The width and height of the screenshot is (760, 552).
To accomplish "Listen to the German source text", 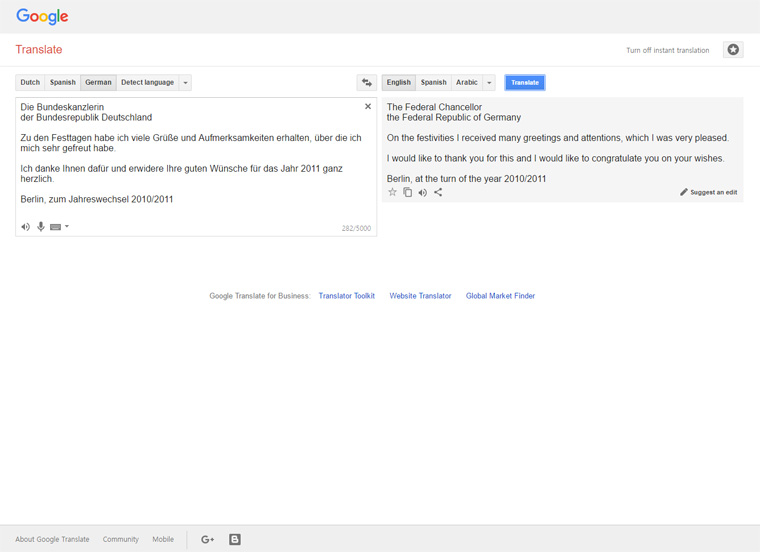I will (x=26, y=227).
